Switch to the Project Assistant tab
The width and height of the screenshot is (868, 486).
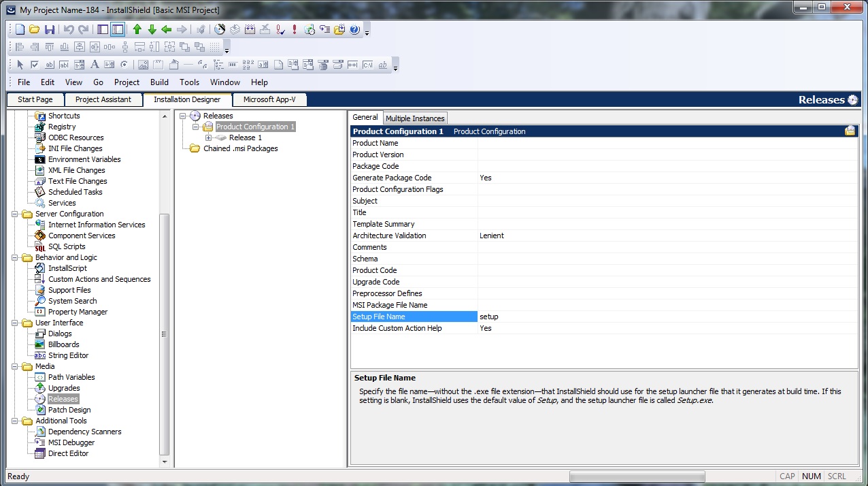(x=103, y=99)
